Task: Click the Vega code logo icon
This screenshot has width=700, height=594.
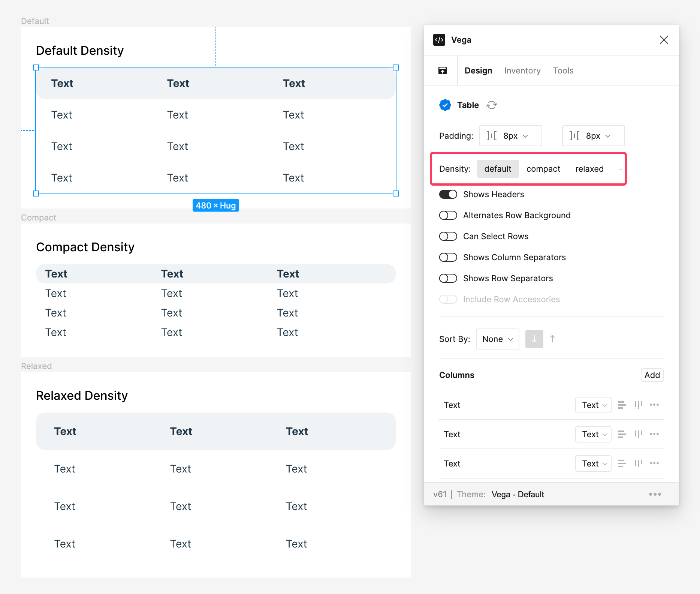Action: [x=439, y=40]
